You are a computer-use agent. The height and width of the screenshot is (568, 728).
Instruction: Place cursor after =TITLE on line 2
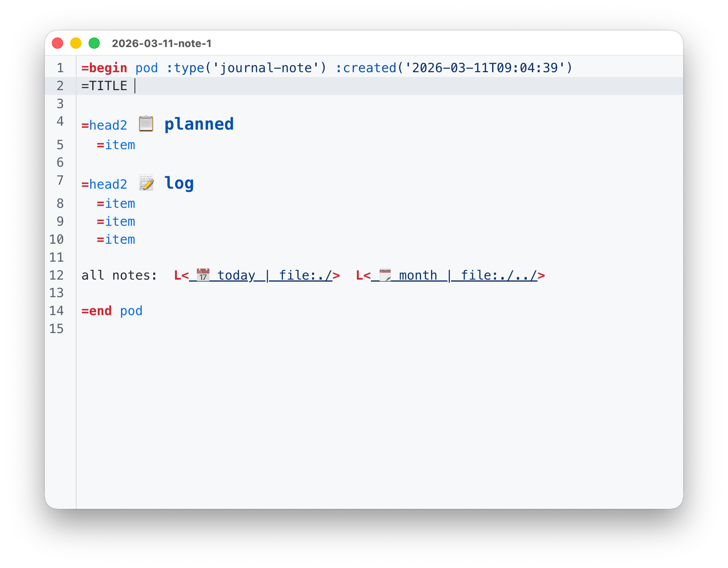coord(135,86)
